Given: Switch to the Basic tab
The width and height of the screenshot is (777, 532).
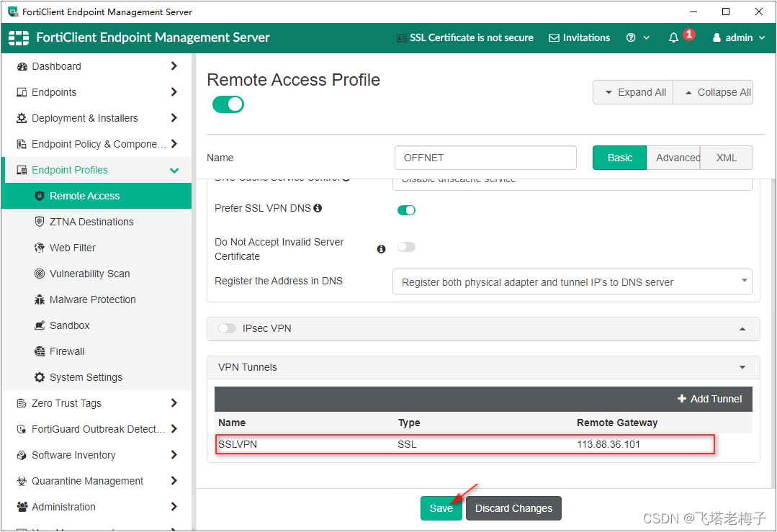Looking at the screenshot, I should pyautogui.click(x=619, y=158).
